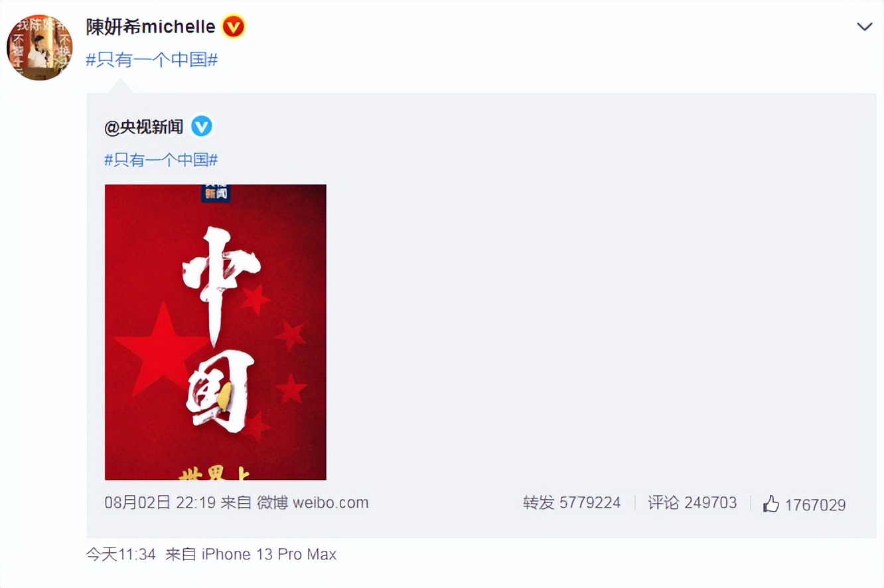The height and width of the screenshot is (588, 884).
Task: Open @央视新闻 account link
Action: (143, 127)
